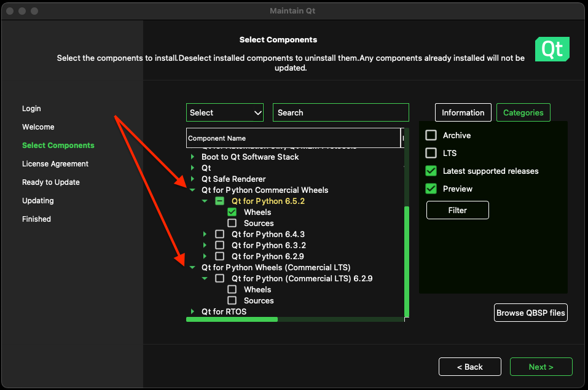Open the Select dropdown menu
The width and height of the screenshot is (588, 390).
[225, 112]
